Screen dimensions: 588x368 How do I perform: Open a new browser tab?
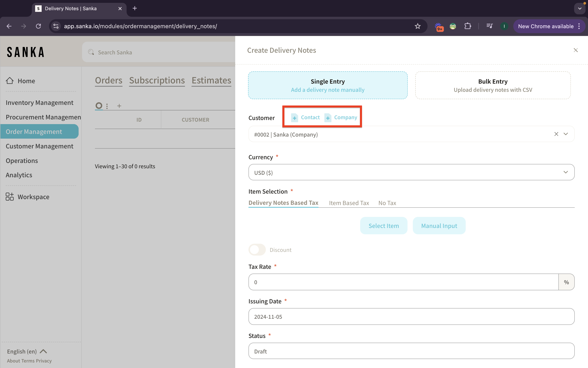point(135,9)
